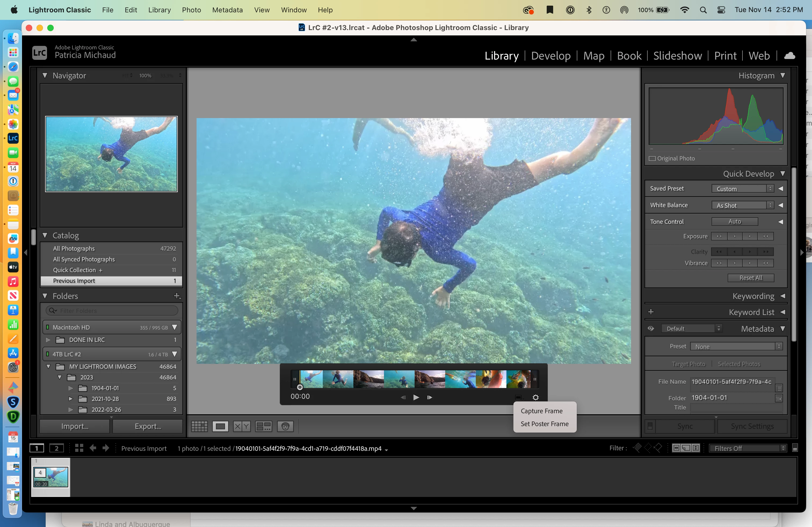Click the cloud sync status icon
This screenshot has height=527, width=812.
point(789,56)
